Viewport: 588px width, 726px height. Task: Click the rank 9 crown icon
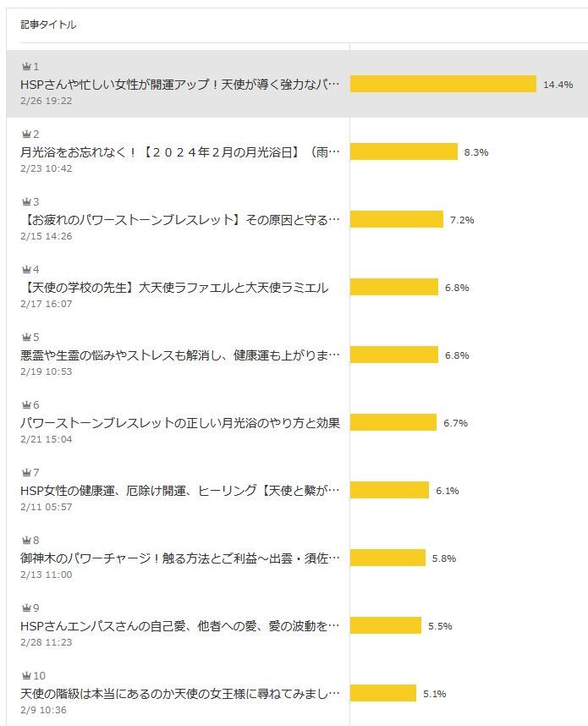pyautogui.click(x=26, y=608)
